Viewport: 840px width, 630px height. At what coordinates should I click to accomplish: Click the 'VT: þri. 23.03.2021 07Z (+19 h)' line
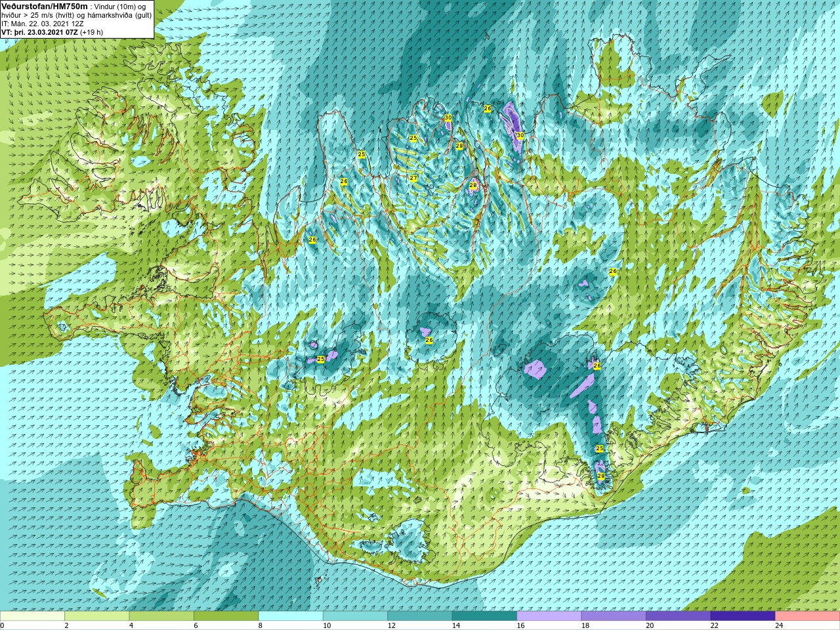pos(52,32)
